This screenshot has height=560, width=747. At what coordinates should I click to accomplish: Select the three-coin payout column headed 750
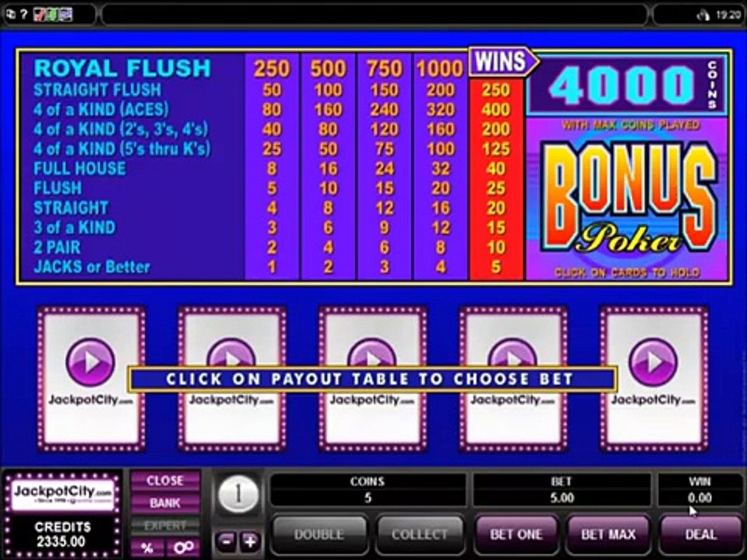[x=384, y=167]
